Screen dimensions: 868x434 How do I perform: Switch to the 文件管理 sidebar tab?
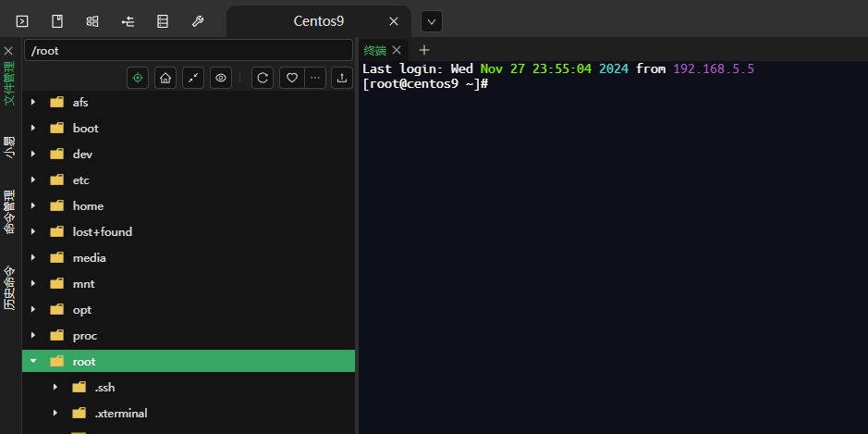click(9, 84)
